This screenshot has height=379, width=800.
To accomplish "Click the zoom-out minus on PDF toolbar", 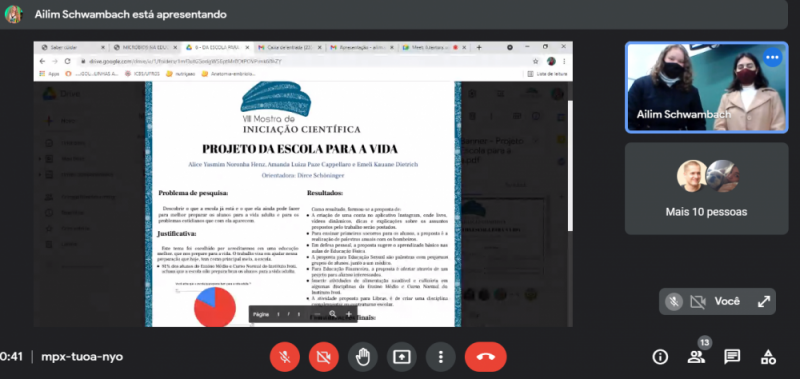I will click(x=317, y=314).
